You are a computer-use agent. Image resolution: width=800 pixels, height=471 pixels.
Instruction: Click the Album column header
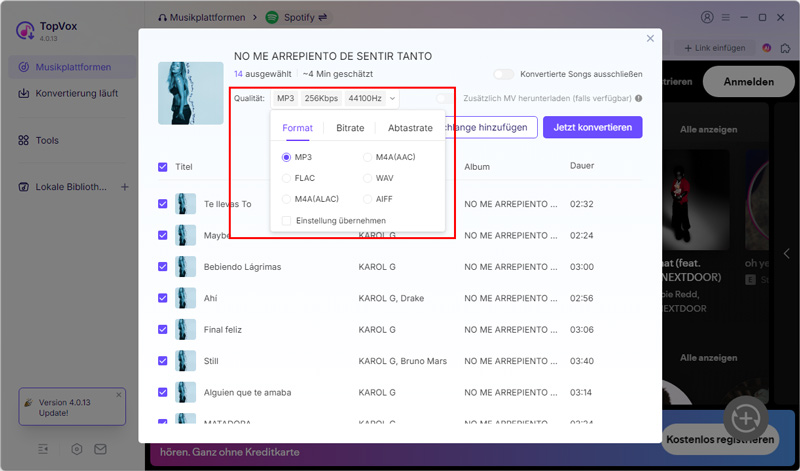coord(477,167)
